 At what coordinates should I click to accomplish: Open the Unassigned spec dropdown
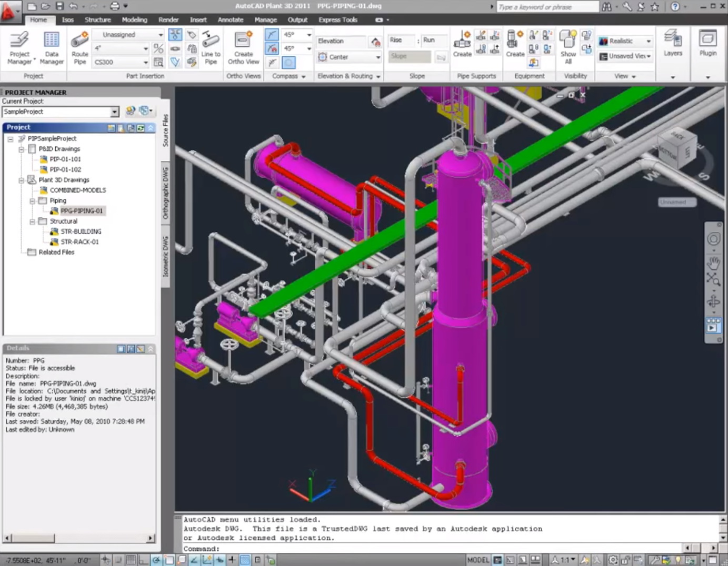[x=161, y=34]
